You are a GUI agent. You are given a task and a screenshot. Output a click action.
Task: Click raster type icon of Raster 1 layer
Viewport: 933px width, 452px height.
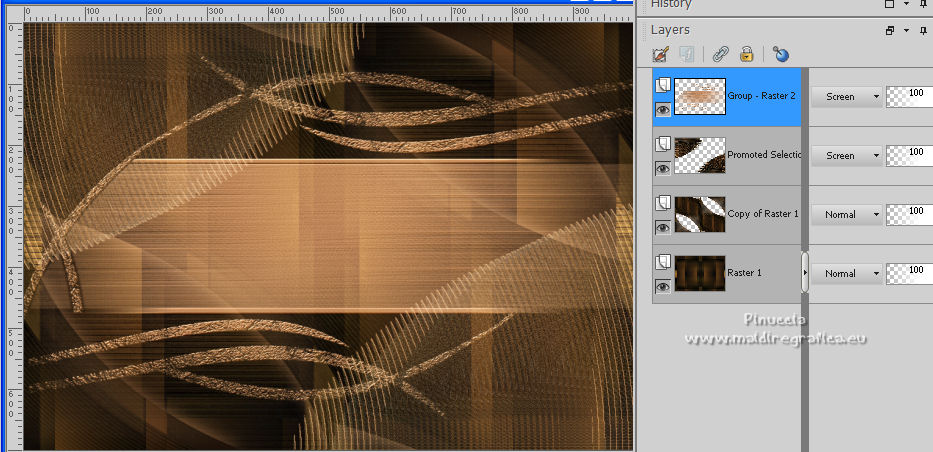tap(663, 262)
